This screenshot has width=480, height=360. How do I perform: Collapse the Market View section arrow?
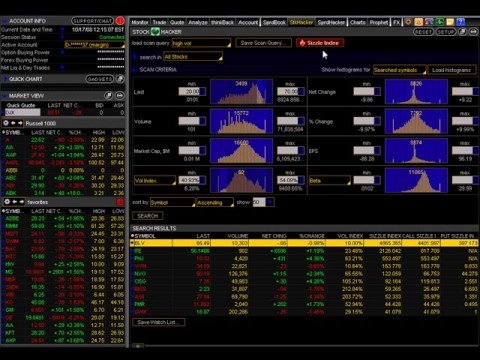[x=4, y=96]
